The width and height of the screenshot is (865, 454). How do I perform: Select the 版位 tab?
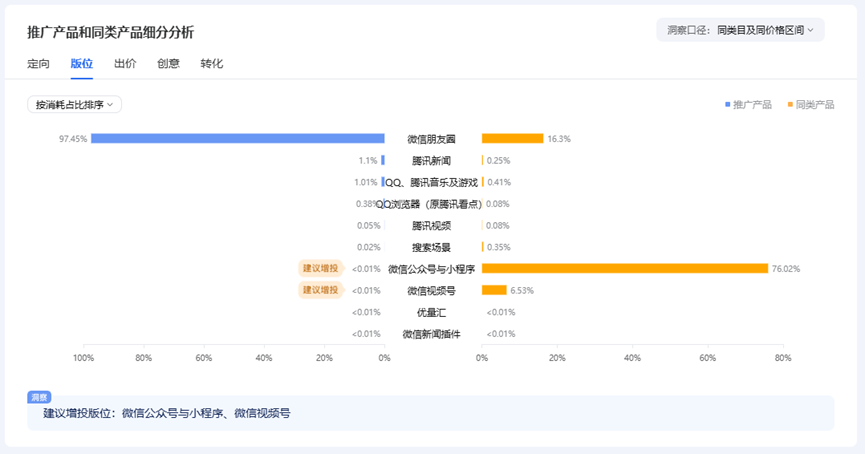click(x=82, y=63)
